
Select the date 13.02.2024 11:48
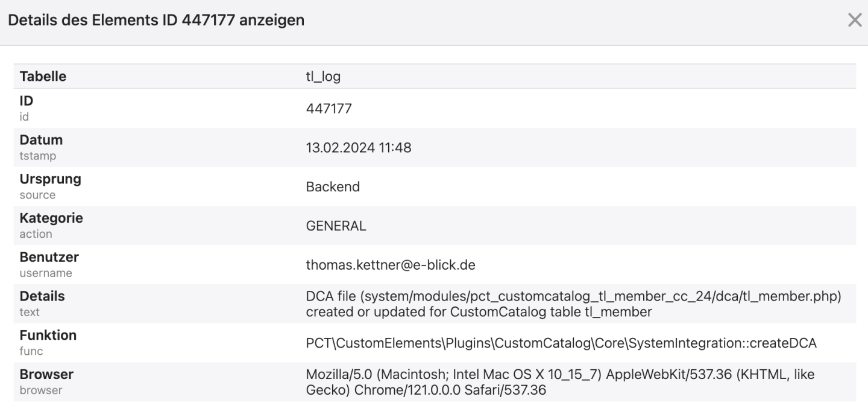click(x=359, y=147)
